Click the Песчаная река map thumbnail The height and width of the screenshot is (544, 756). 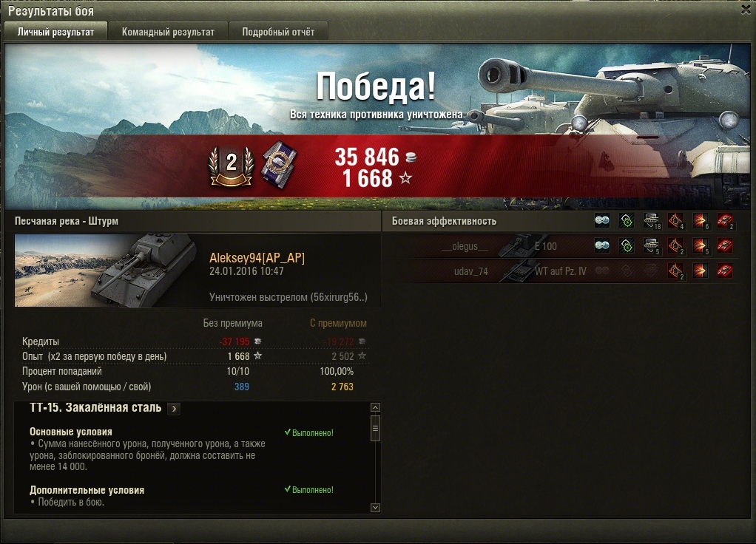(106, 271)
